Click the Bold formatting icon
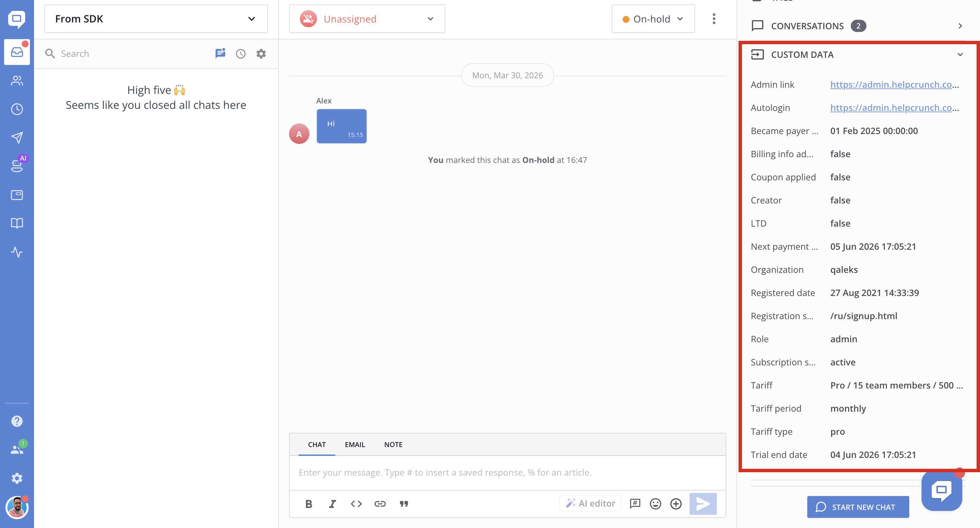 coord(308,504)
